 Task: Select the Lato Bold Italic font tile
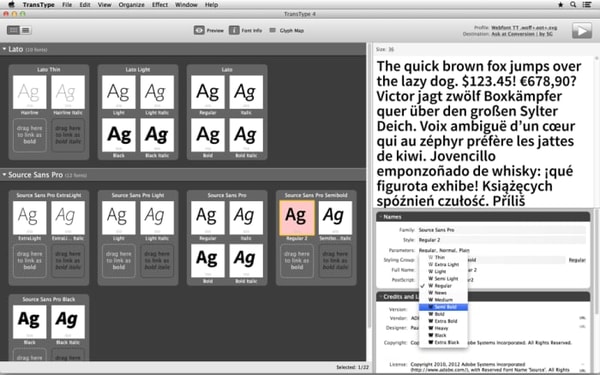tap(246, 135)
